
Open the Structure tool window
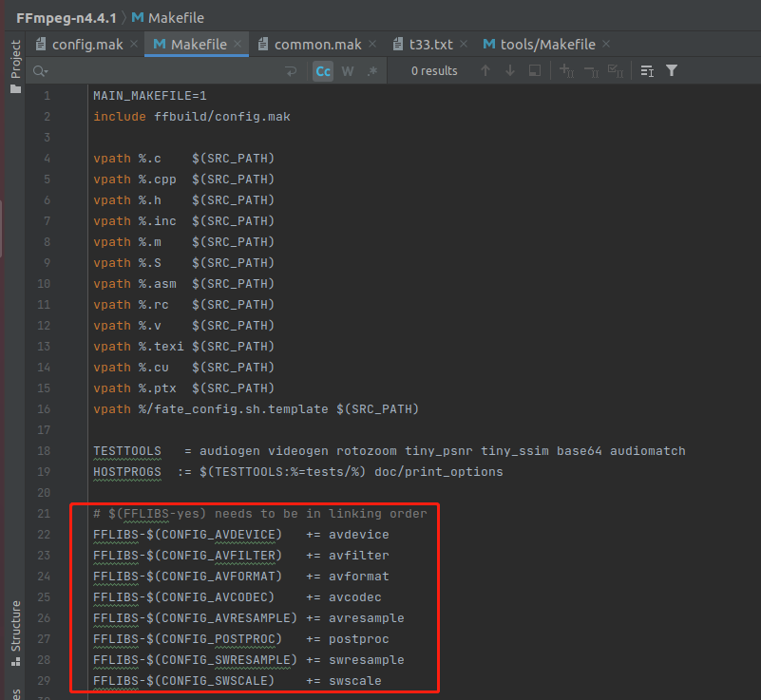click(x=15, y=626)
